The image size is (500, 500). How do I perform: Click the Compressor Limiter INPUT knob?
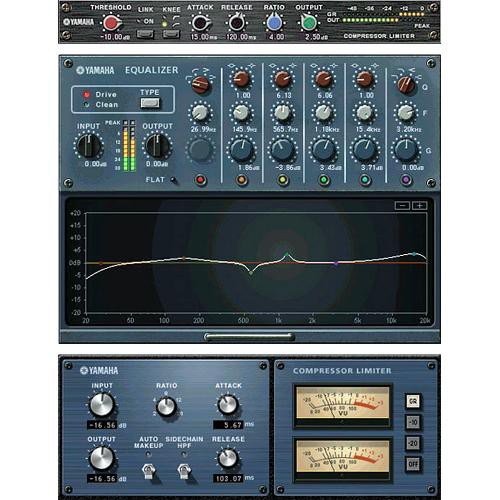[x=102, y=404]
